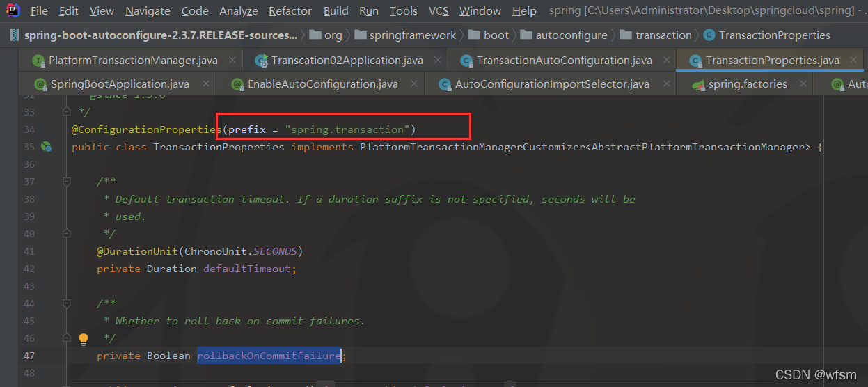The image size is (868, 387).
Task: Open the Refactor menu
Action: [290, 11]
